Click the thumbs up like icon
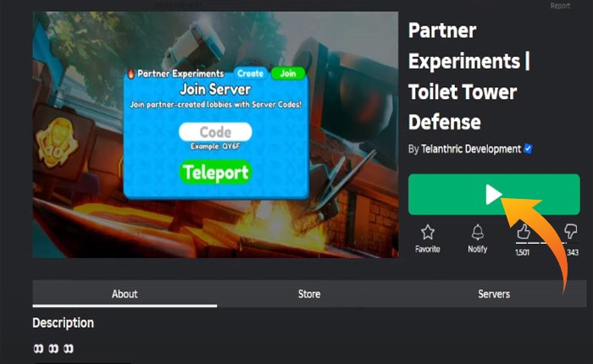593x364 pixels. pyautogui.click(x=524, y=230)
